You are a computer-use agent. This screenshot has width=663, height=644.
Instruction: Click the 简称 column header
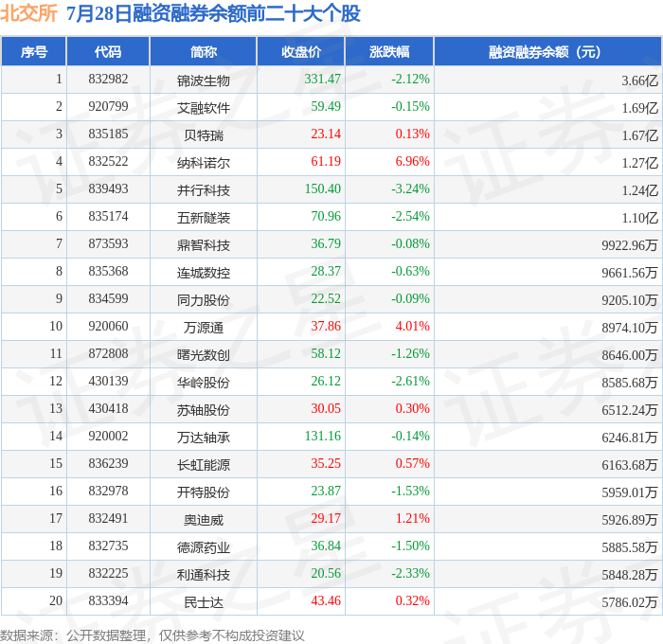click(204, 51)
